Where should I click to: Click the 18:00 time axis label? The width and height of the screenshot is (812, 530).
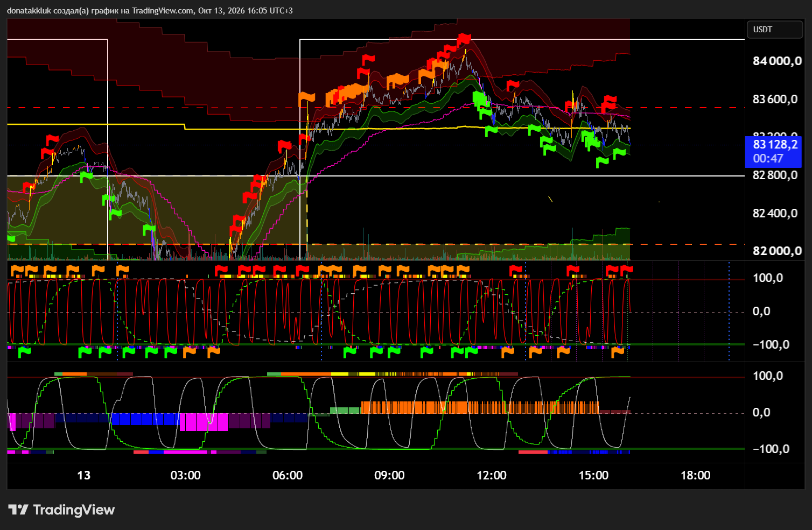696,476
